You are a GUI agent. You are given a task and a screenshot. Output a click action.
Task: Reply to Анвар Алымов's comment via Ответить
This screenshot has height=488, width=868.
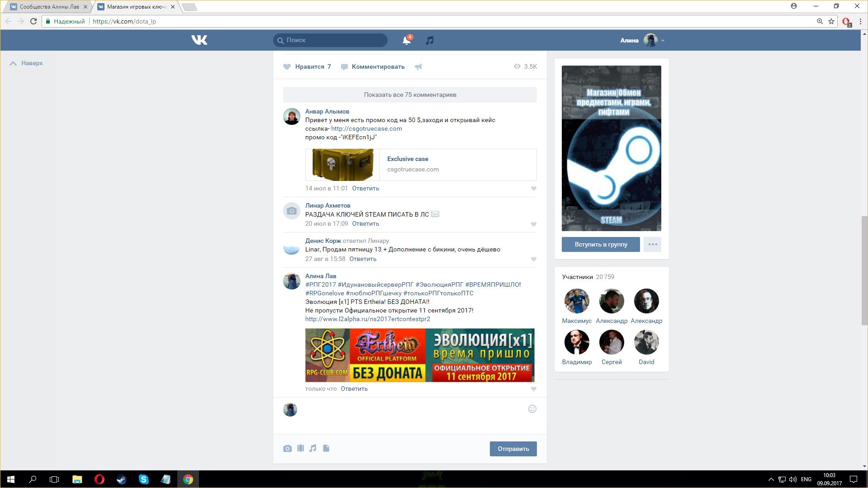click(365, 188)
